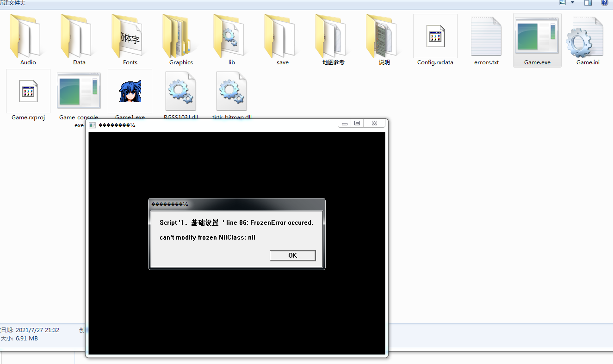This screenshot has height=364, width=613.
Task: Select the Graphics folder
Action: [181, 40]
